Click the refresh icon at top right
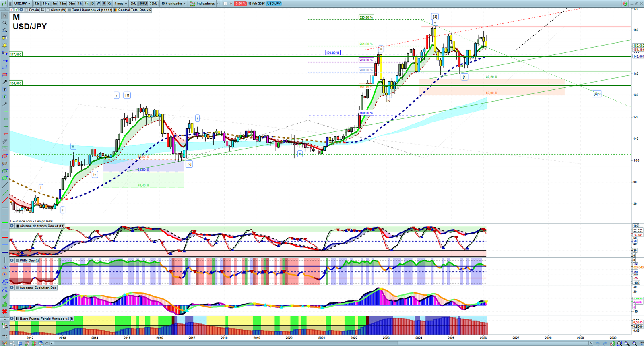Viewport: 644px width, 346px height. pyautogui.click(x=625, y=4)
